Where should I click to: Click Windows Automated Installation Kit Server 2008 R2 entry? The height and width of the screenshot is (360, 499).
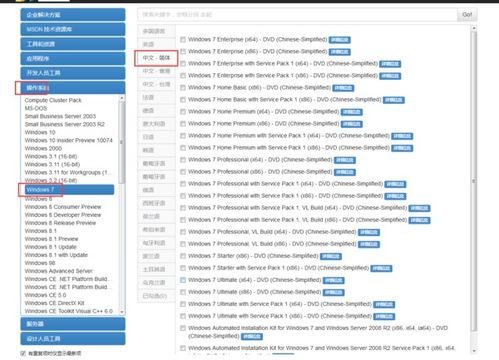pos(318,332)
